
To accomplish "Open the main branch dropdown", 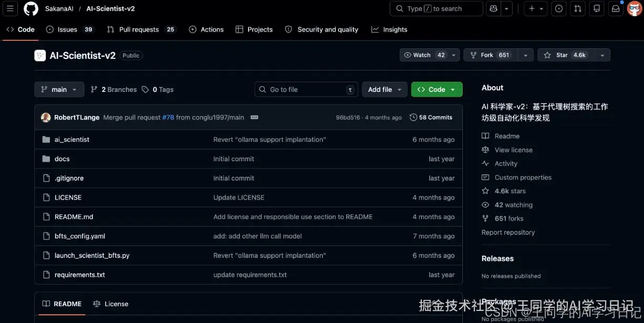I will (x=59, y=90).
